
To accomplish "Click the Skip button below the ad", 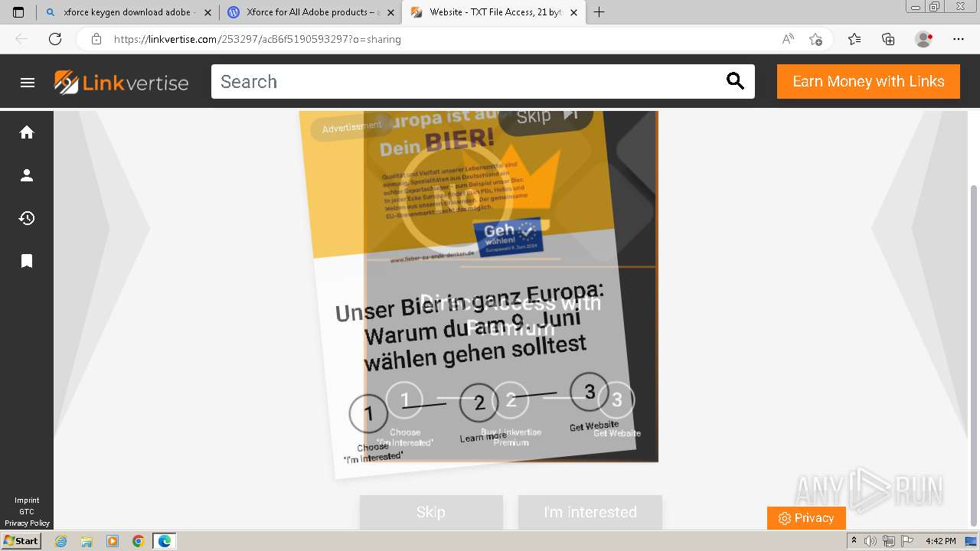I will point(431,512).
